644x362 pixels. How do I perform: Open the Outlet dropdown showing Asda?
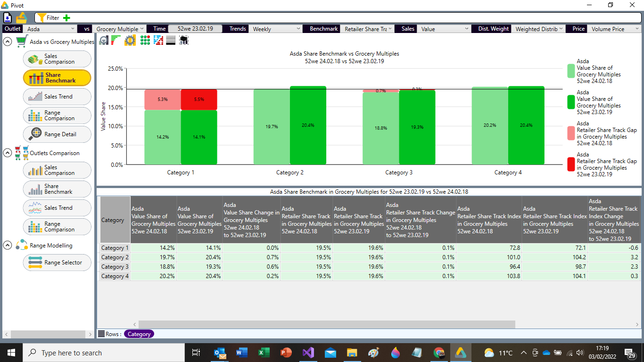tap(51, 29)
